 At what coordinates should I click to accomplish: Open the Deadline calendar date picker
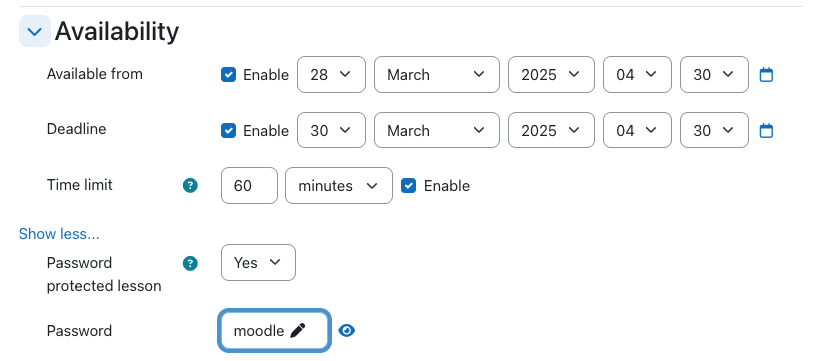click(766, 131)
